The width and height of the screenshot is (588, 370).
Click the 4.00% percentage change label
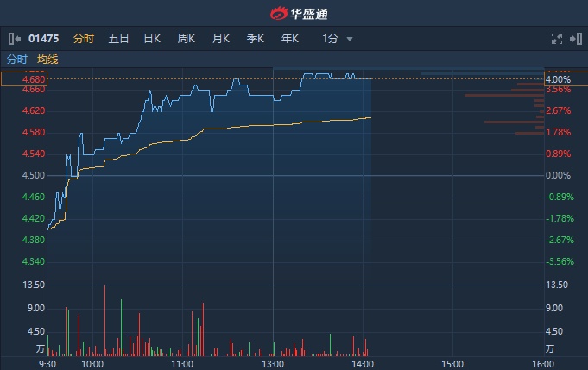coord(558,79)
